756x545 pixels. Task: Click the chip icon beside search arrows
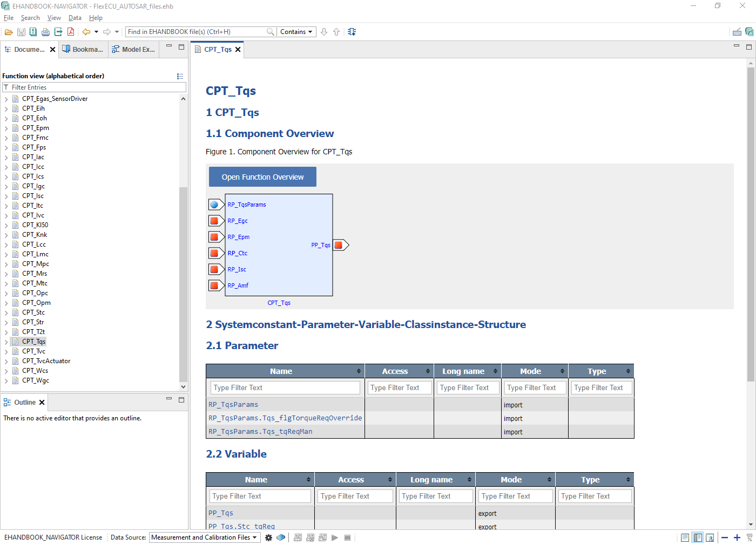352,32
